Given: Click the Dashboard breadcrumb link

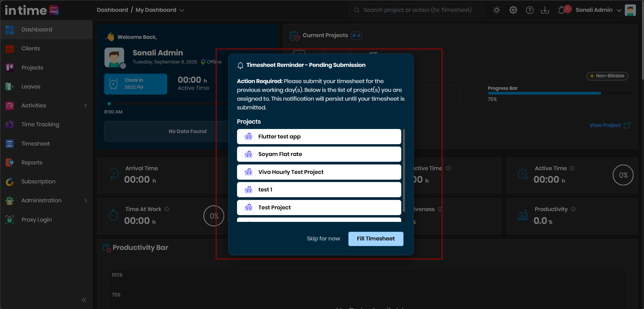Looking at the screenshot, I should click(112, 10).
